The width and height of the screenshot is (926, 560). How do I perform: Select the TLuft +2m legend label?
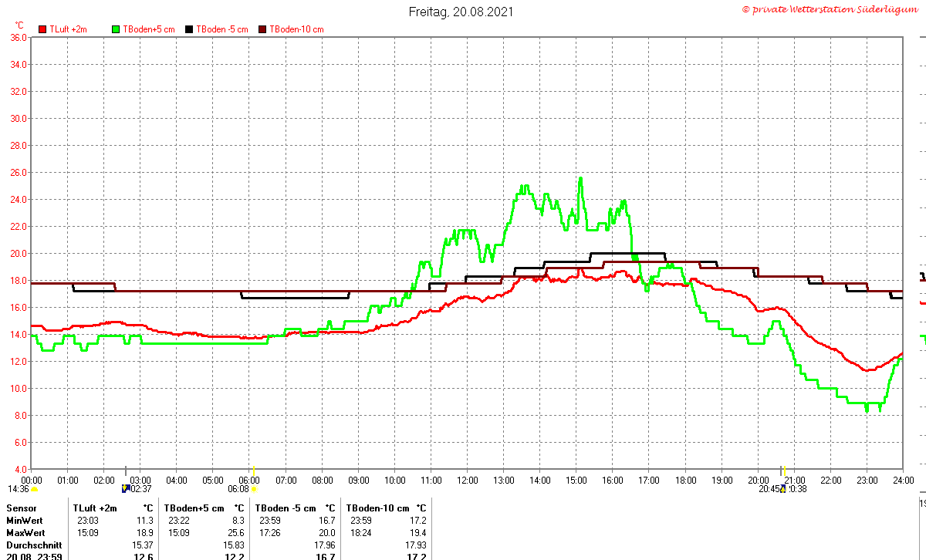pos(69,29)
